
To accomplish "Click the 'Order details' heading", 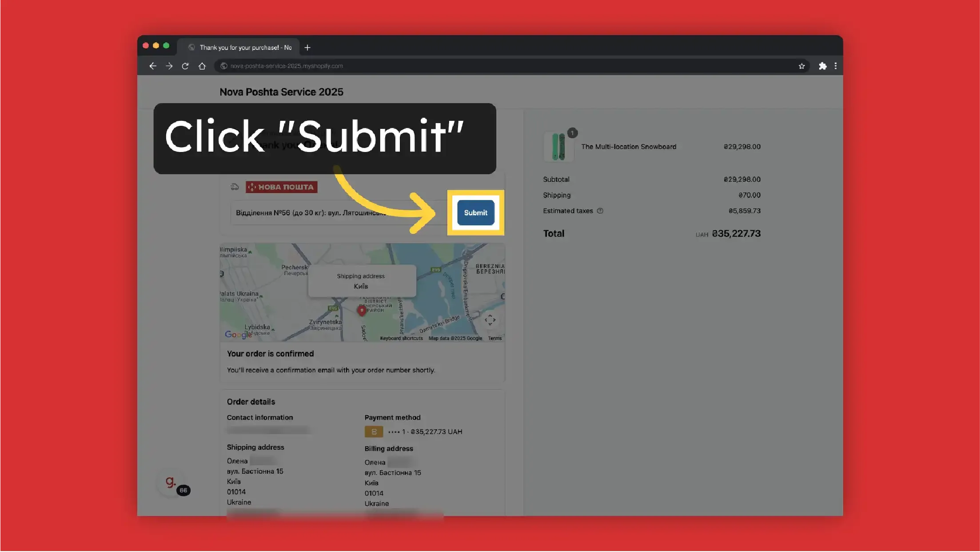I will pos(251,402).
